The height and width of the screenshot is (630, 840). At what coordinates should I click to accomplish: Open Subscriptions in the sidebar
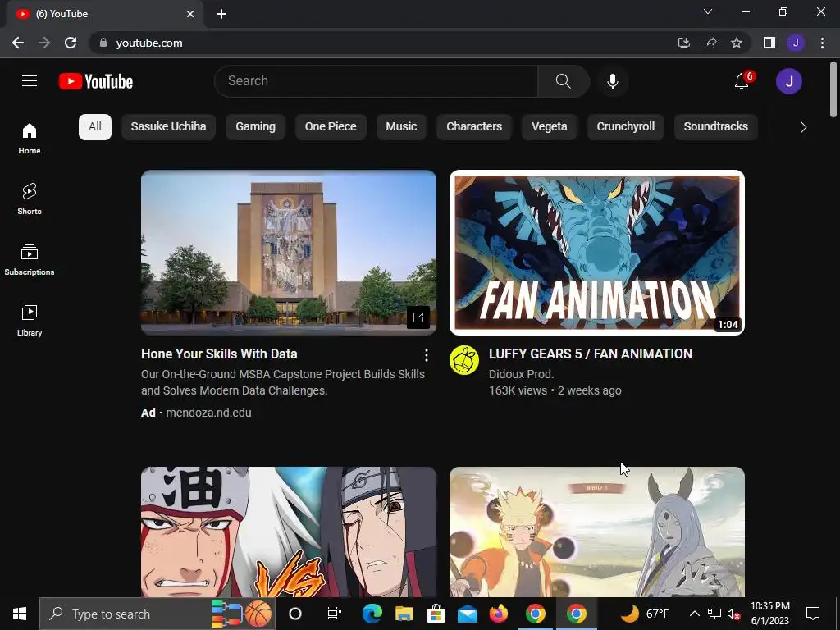30,259
